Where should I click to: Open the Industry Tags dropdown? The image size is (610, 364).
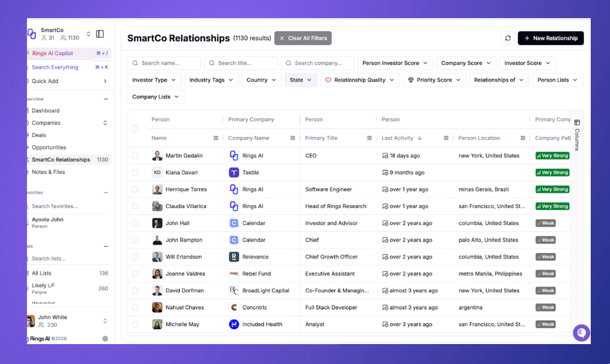coord(211,80)
